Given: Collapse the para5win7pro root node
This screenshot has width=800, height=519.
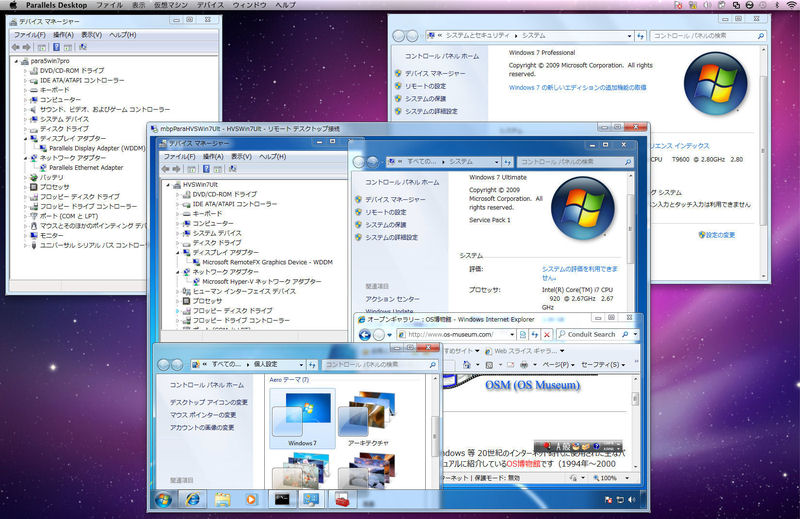Looking at the screenshot, I should click(16, 61).
